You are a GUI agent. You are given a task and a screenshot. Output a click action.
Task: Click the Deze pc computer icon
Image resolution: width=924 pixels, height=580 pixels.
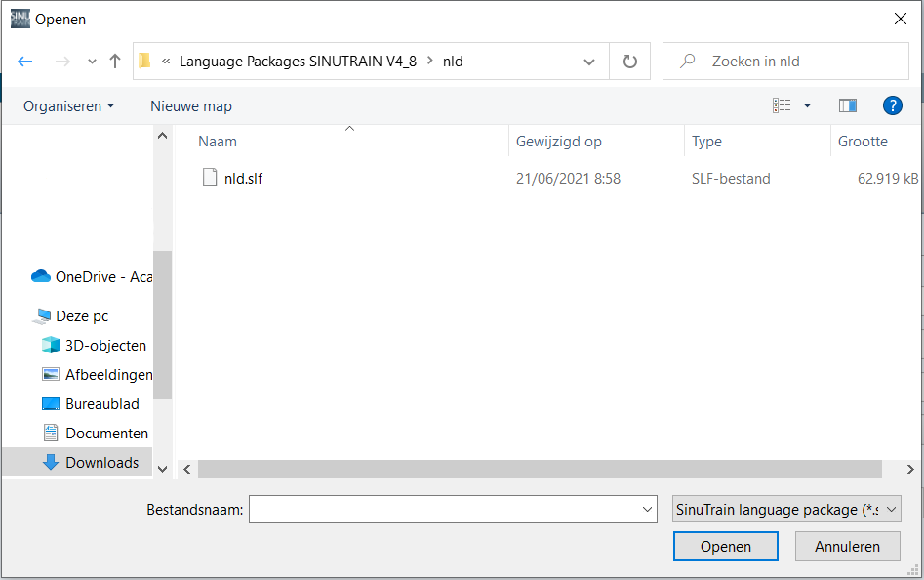point(42,316)
